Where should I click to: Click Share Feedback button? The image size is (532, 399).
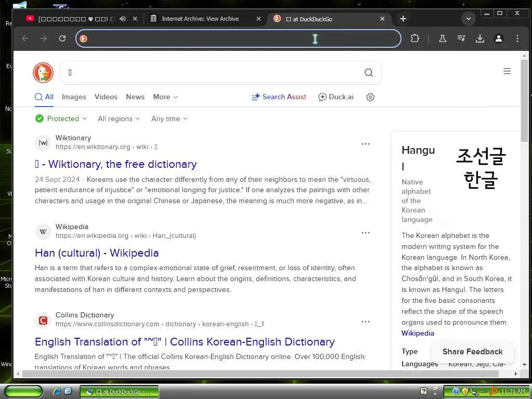coord(472,352)
